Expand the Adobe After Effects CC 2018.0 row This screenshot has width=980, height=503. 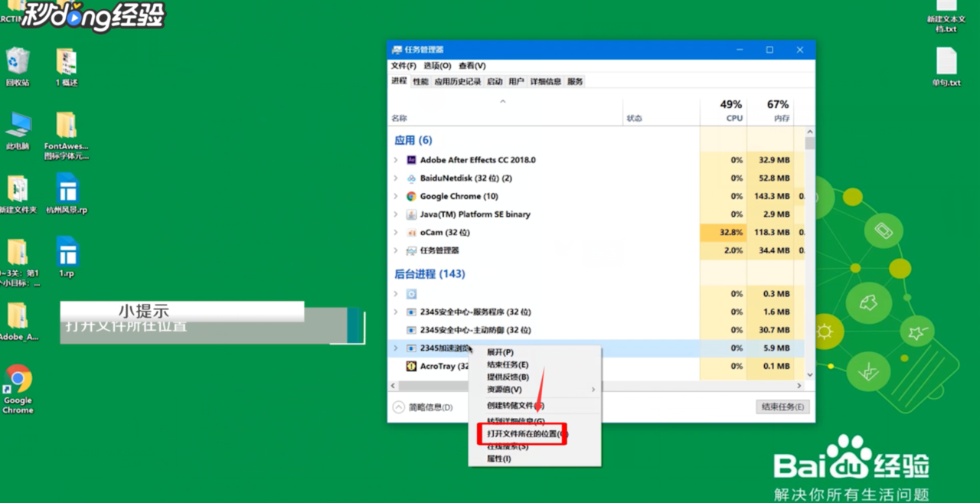[x=396, y=160]
